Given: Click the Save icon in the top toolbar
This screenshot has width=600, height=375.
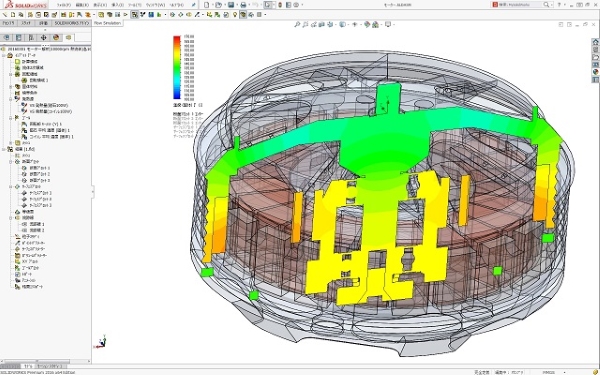Looking at the screenshot, I should click(231, 5).
